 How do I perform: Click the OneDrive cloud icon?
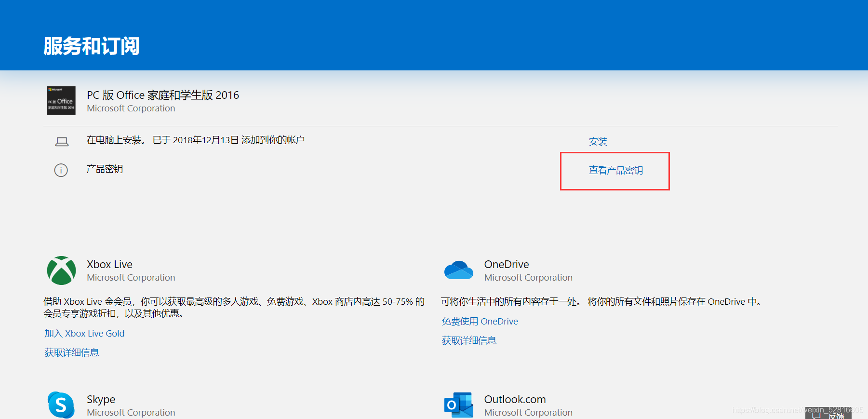(x=458, y=270)
